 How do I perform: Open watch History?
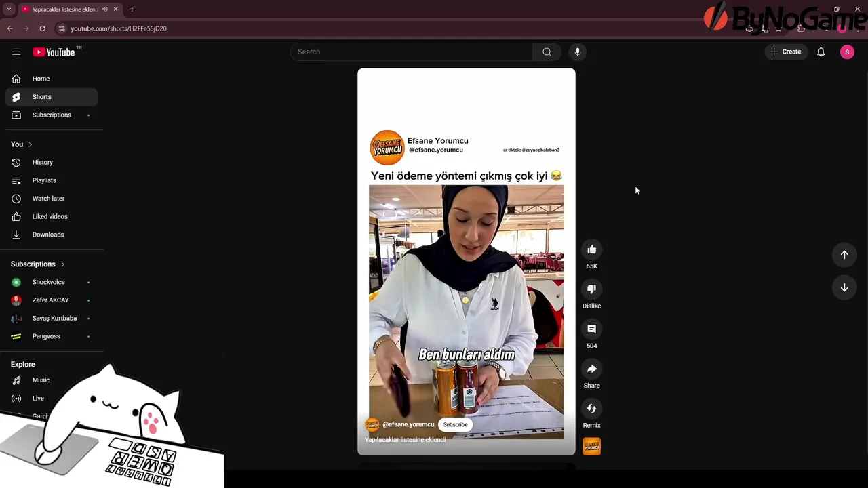52,163
